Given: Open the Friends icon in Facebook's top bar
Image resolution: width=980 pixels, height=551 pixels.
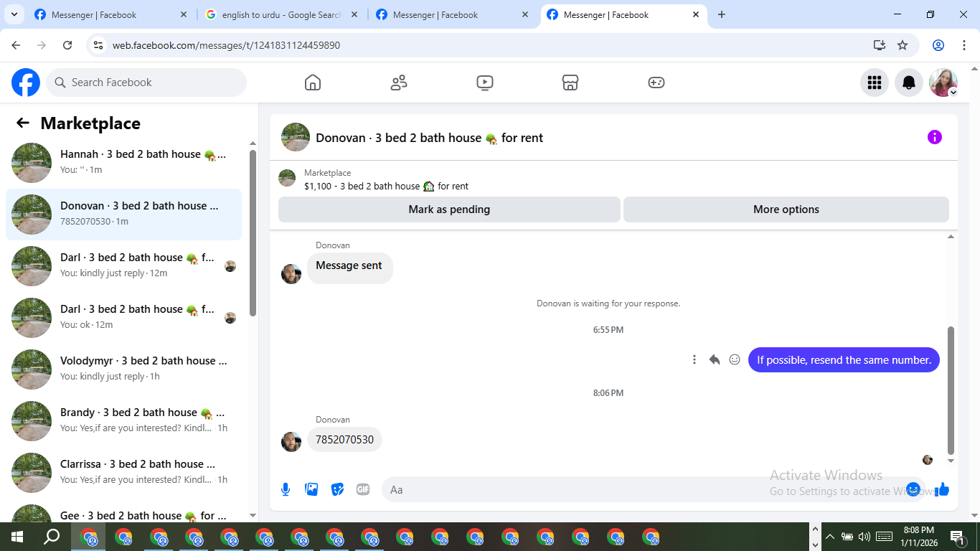Looking at the screenshot, I should tap(399, 83).
